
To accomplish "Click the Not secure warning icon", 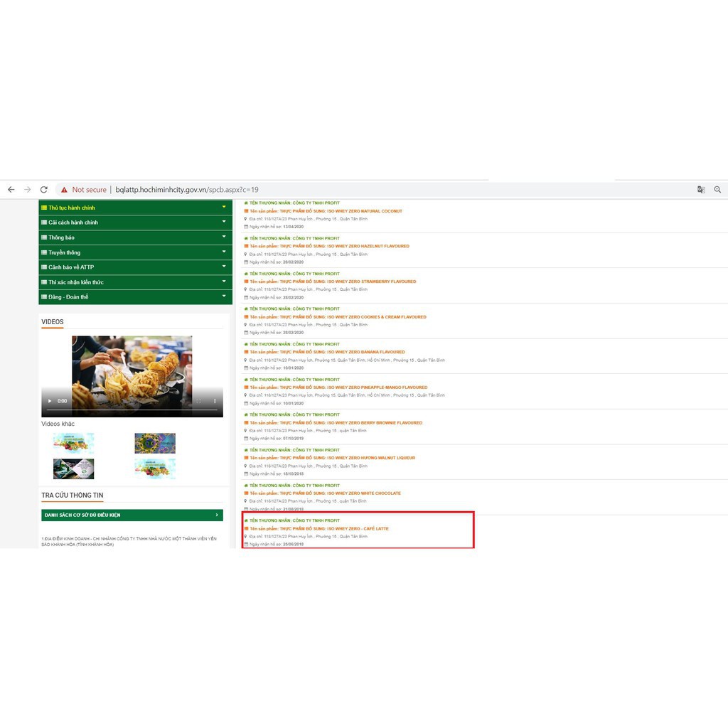I will [x=64, y=190].
